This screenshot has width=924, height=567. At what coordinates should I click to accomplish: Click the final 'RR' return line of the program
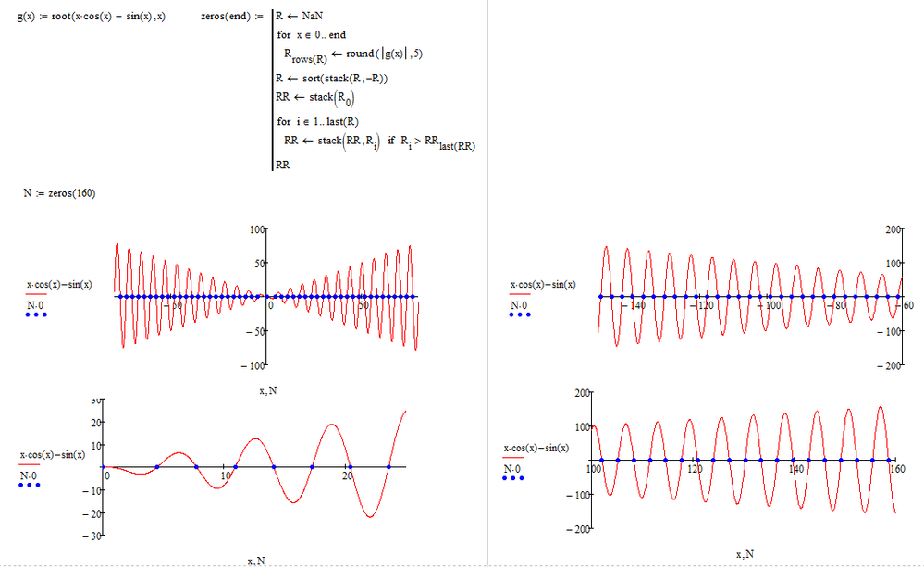coord(283,165)
